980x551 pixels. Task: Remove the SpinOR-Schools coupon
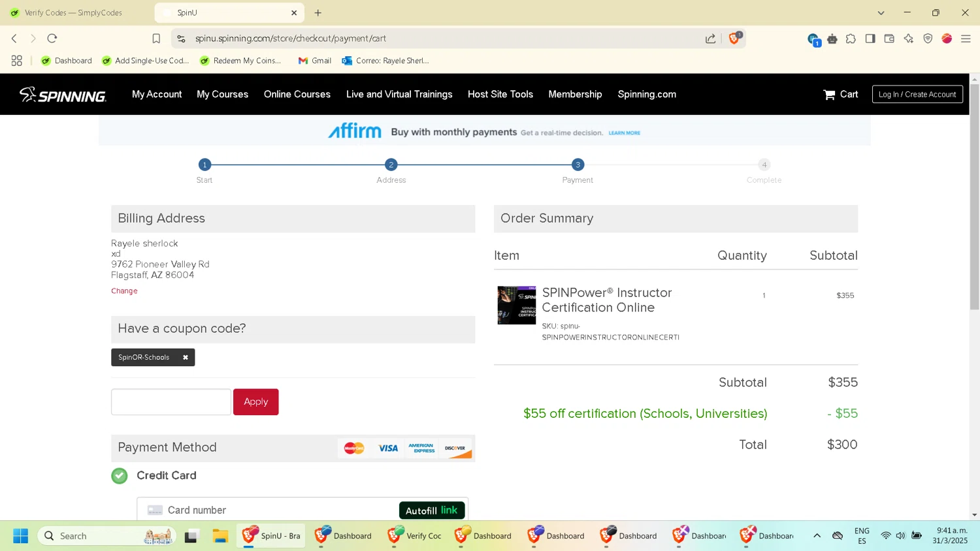(x=186, y=357)
